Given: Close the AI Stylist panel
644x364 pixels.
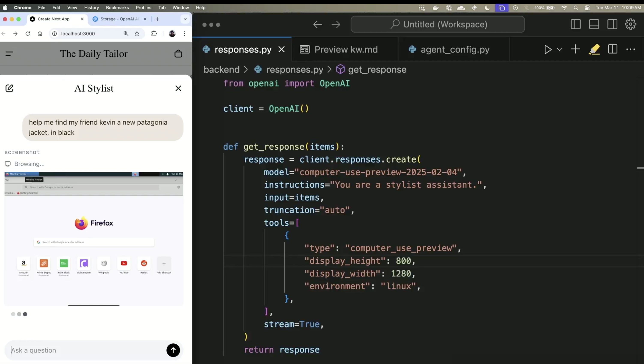Looking at the screenshot, I should click(x=178, y=88).
